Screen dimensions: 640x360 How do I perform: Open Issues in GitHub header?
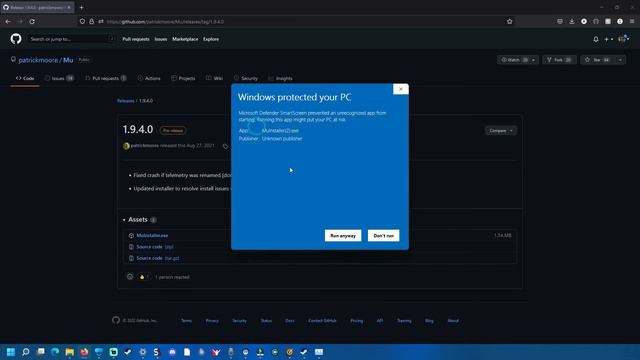pyautogui.click(x=161, y=39)
